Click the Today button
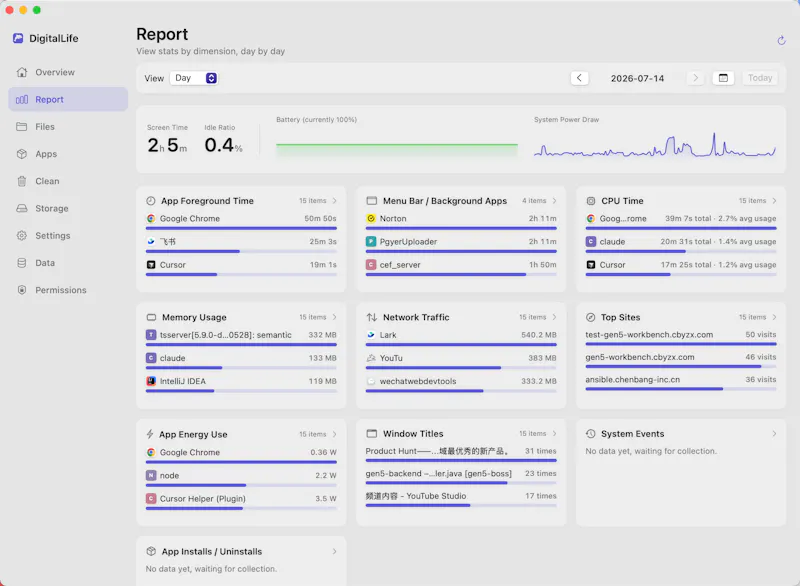This screenshot has height=586, width=800. pos(760,78)
